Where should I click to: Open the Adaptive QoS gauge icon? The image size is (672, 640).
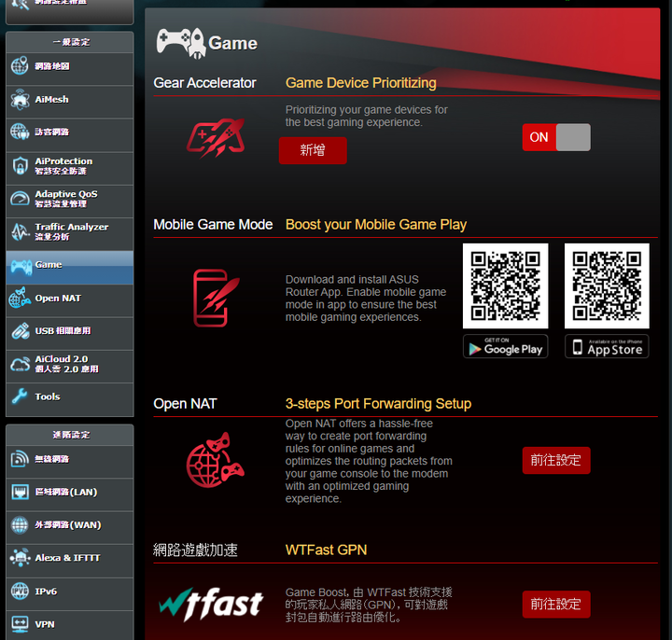(x=20, y=199)
